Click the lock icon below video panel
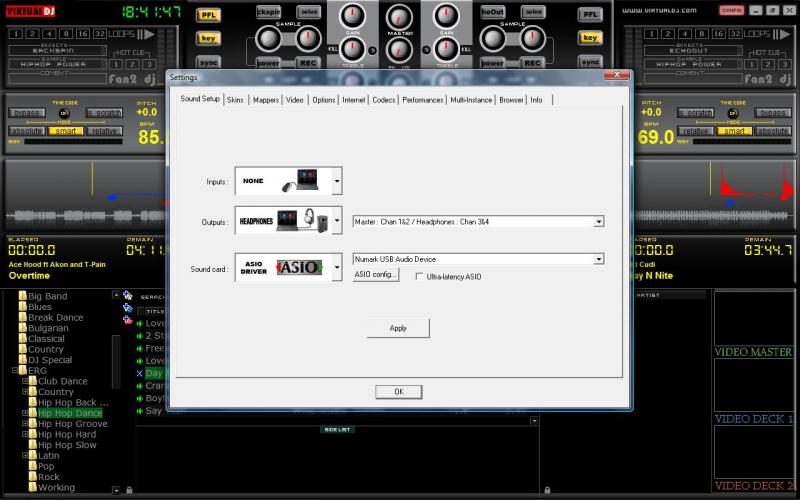 pyautogui.click(x=547, y=490)
